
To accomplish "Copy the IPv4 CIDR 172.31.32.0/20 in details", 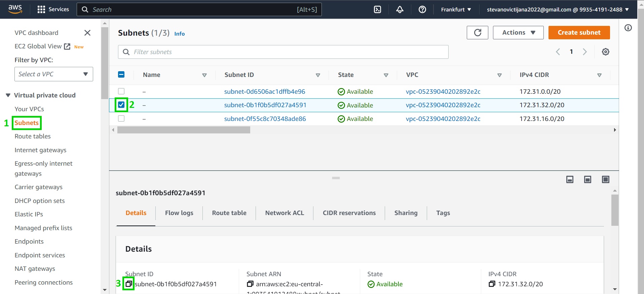I will [492, 284].
